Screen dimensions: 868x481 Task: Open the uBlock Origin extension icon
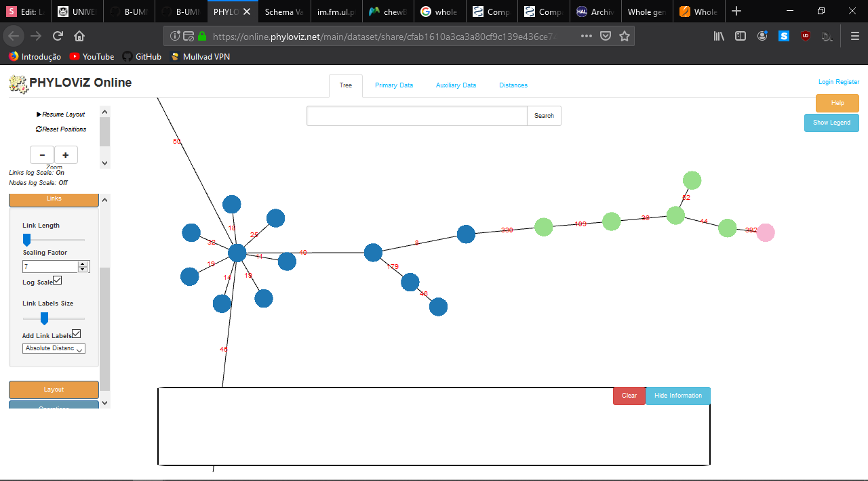click(806, 36)
